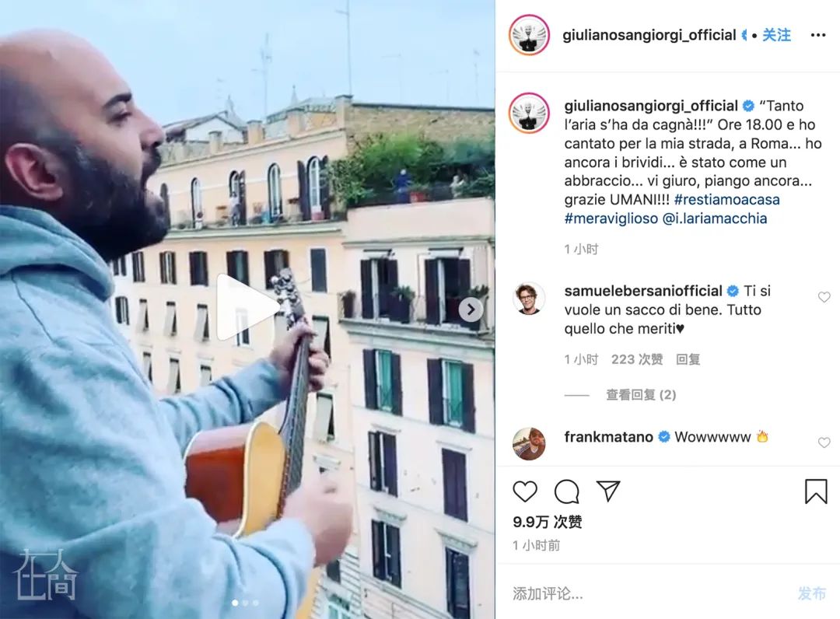
Task: Open the #meraviglioso hashtag
Action: pyautogui.click(x=611, y=219)
